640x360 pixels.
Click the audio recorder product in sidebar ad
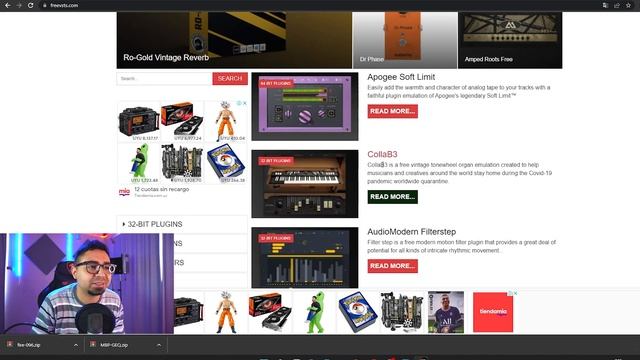139,122
